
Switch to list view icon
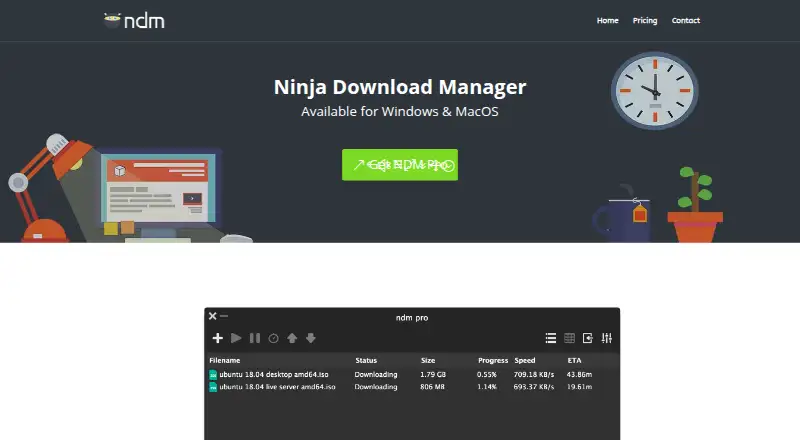(x=551, y=338)
